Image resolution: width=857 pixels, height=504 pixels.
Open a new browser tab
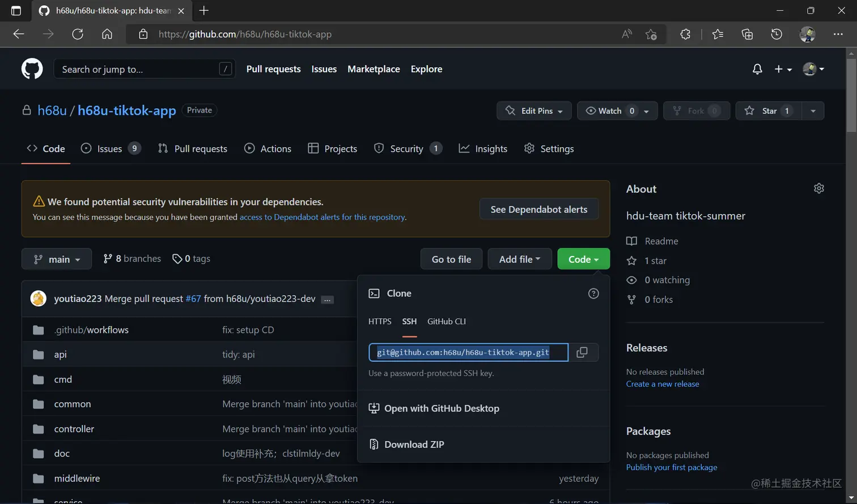(x=204, y=10)
